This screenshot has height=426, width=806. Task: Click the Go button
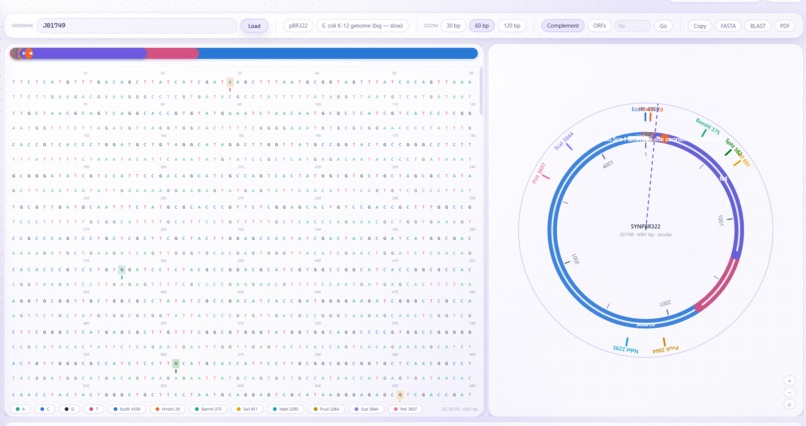pos(663,26)
